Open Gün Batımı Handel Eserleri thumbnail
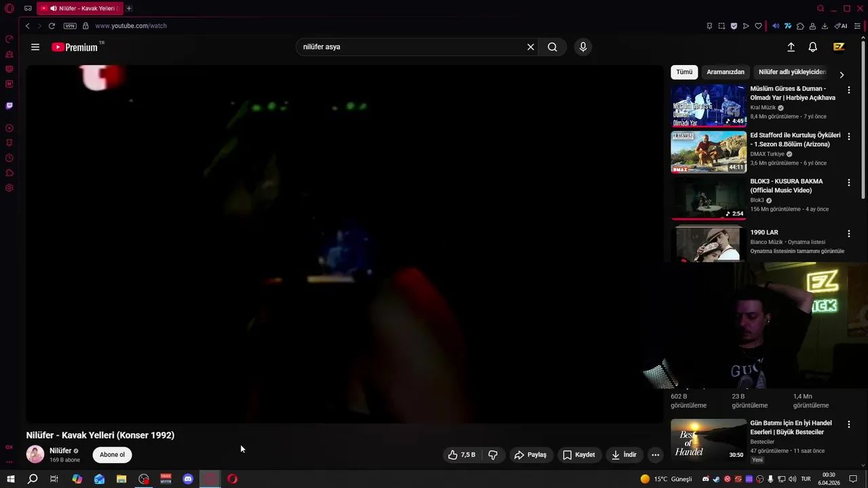This screenshot has height=488, width=868. (x=709, y=439)
